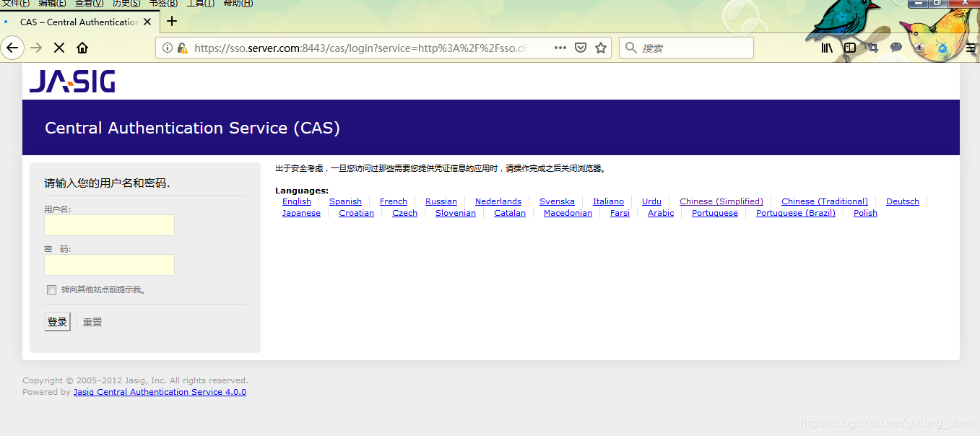Open a new tab with plus button
Image resolution: width=980 pixels, height=436 pixels.
171,21
